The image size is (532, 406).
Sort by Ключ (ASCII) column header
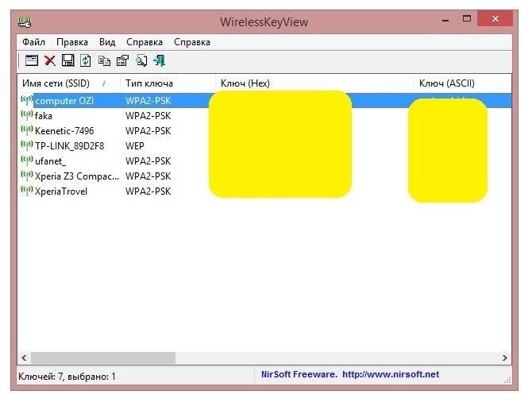[x=462, y=83]
